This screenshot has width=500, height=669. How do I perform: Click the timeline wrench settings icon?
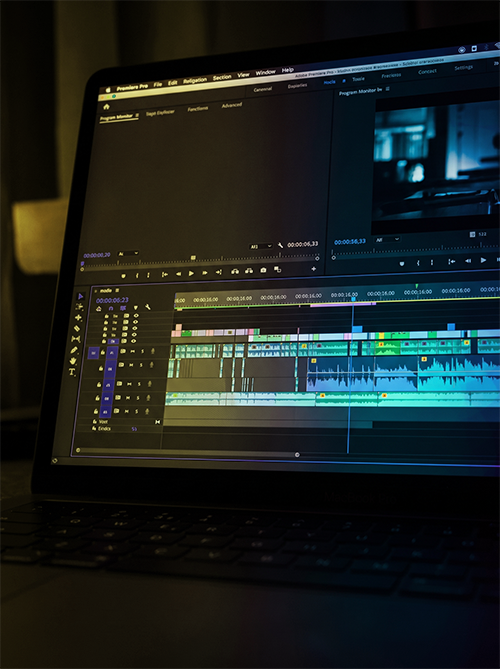[148, 307]
